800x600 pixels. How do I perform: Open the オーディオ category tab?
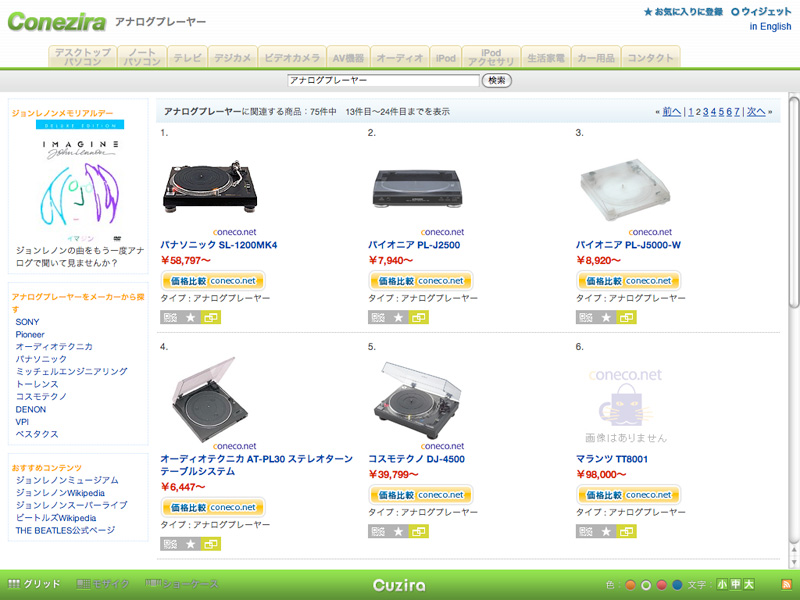point(399,58)
